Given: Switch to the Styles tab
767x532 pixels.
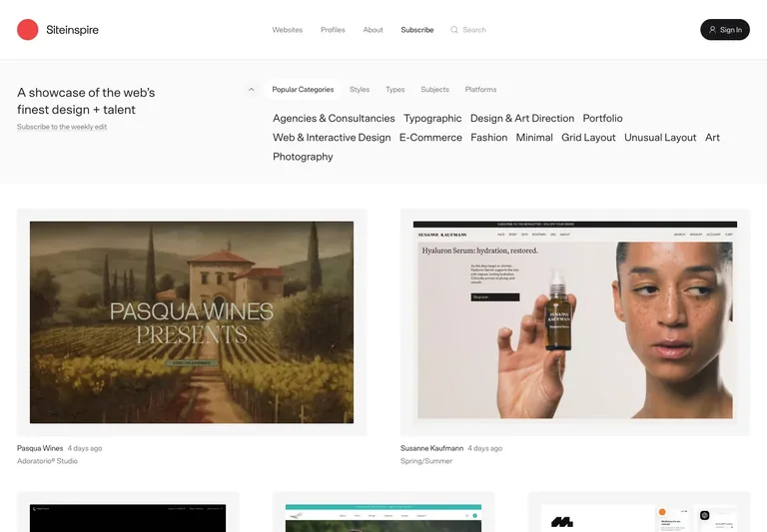Looking at the screenshot, I should pos(360,90).
